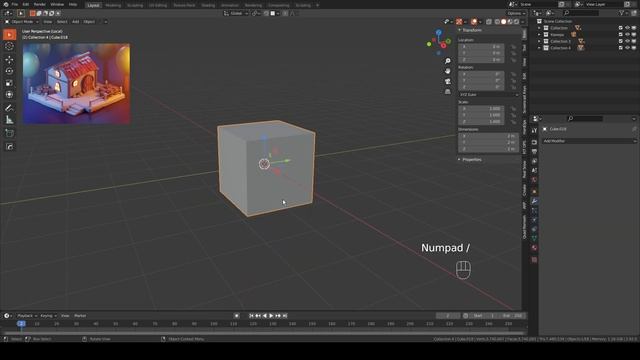Click the zoom magnifier viewport icon
This screenshot has width=640, height=360.
(x=448, y=61)
